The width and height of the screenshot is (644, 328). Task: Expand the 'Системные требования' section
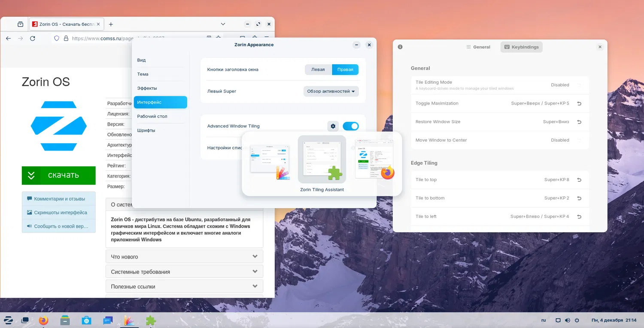tap(184, 272)
